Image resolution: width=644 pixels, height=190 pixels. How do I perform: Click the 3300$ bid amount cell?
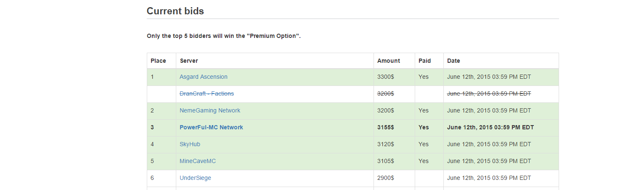point(386,77)
